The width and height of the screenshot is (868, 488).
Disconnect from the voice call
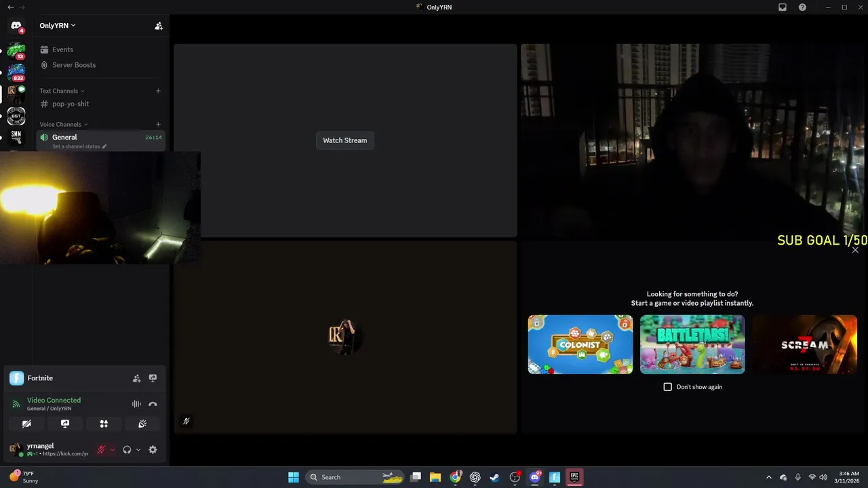[153, 404]
